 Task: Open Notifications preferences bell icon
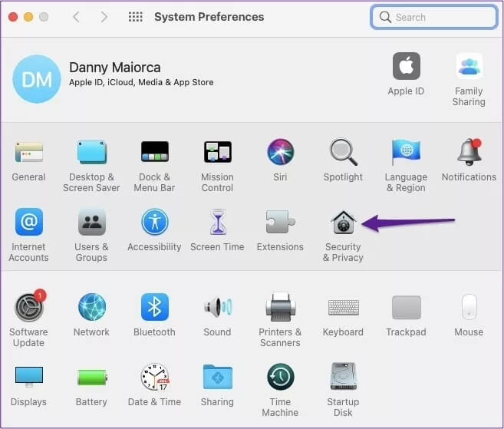[469, 152]
